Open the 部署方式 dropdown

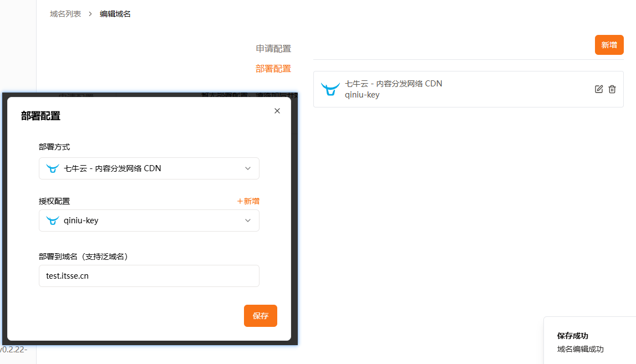click(149, 168)
